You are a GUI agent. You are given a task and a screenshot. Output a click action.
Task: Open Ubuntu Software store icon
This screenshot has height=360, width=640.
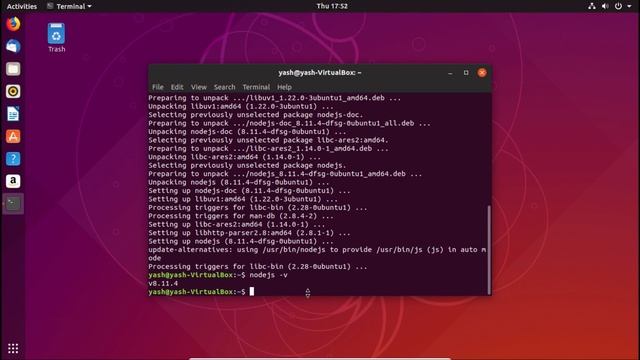(13, 136)
